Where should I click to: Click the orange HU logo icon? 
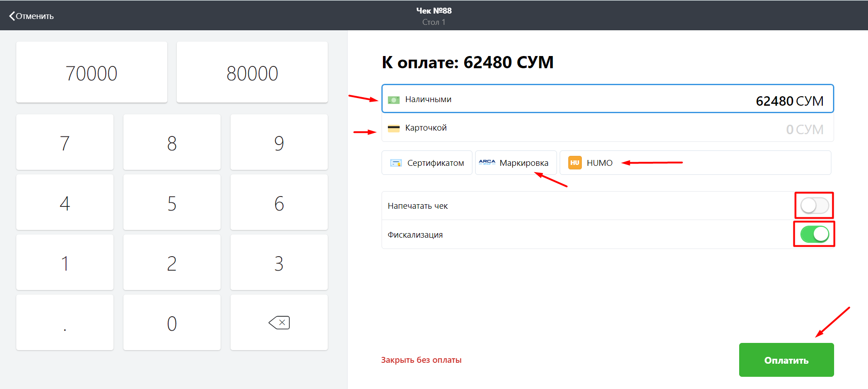click(575, 163)
